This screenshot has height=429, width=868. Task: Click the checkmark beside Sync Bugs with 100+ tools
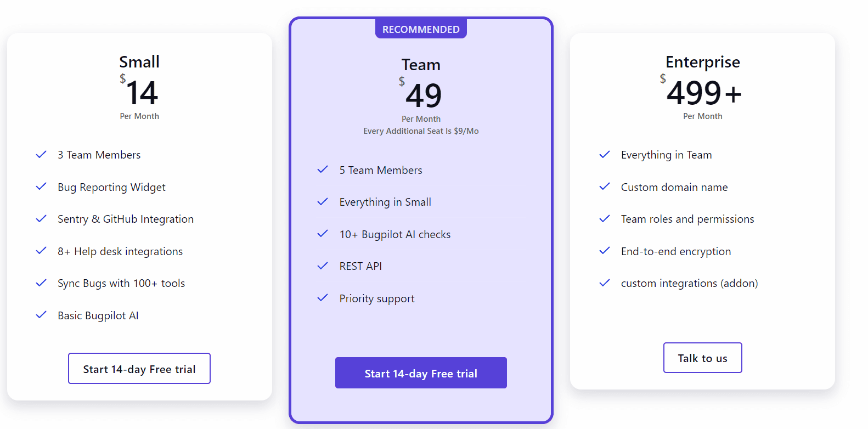click(41, 283)
